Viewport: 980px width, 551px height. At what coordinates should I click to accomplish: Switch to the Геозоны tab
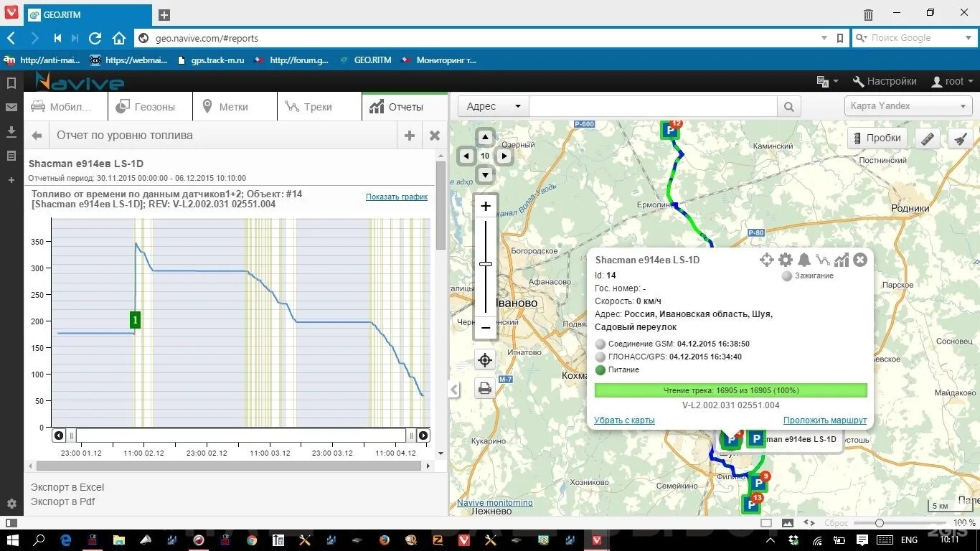(x=150, y=107)
